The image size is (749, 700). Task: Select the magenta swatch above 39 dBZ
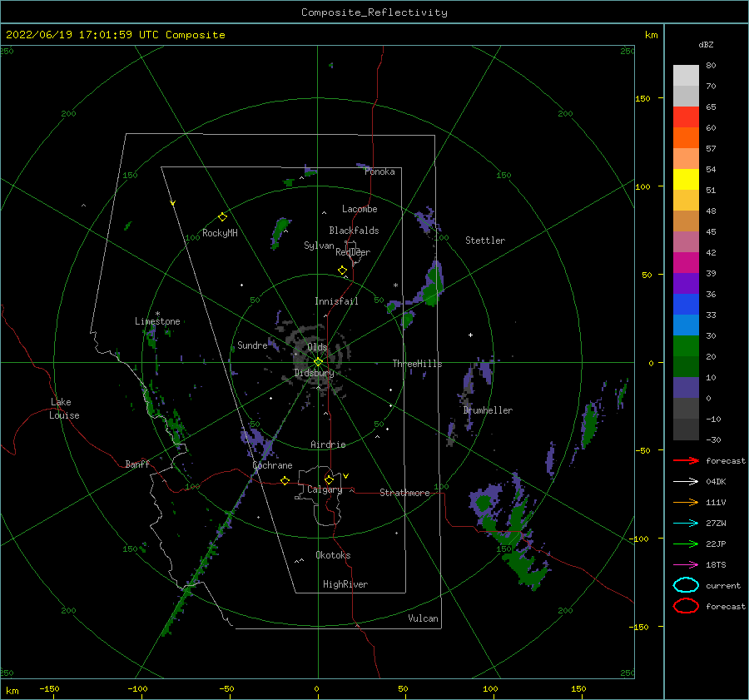(686, 262)
